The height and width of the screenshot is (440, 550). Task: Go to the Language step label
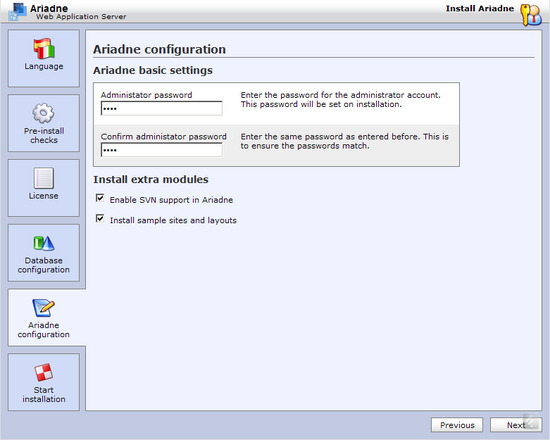(44, 66)
